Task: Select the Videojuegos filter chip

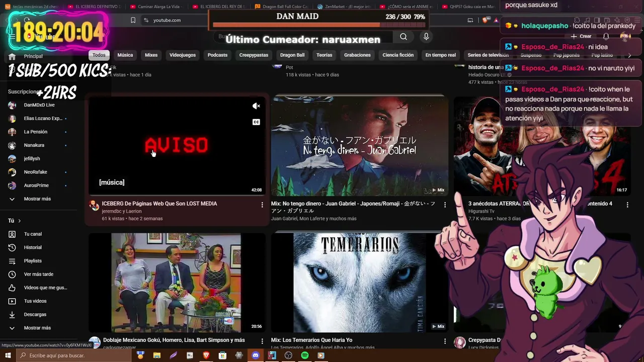Action: pos(183,55)
